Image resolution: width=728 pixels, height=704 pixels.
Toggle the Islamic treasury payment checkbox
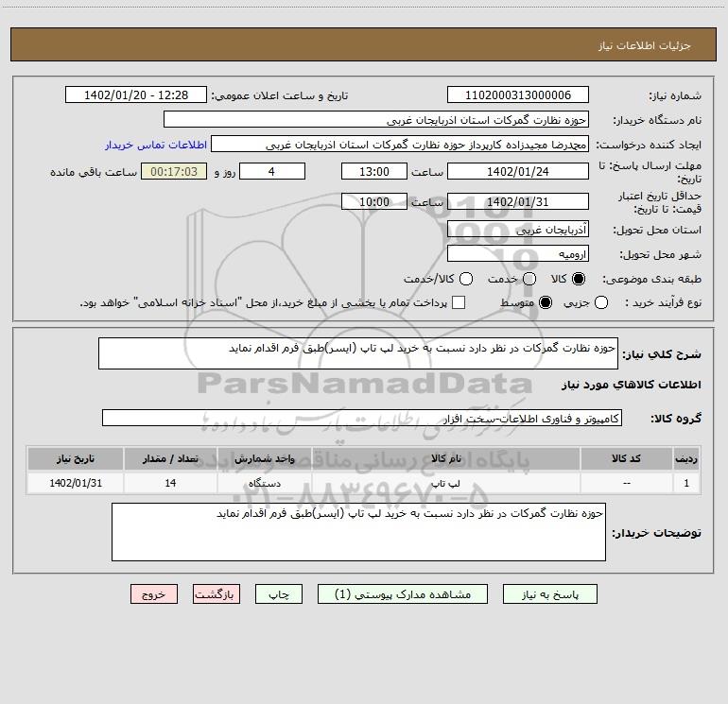(459, 302)
